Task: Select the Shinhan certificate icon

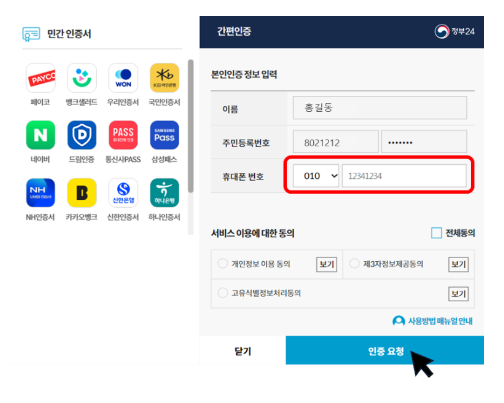Action: point(123,193)
